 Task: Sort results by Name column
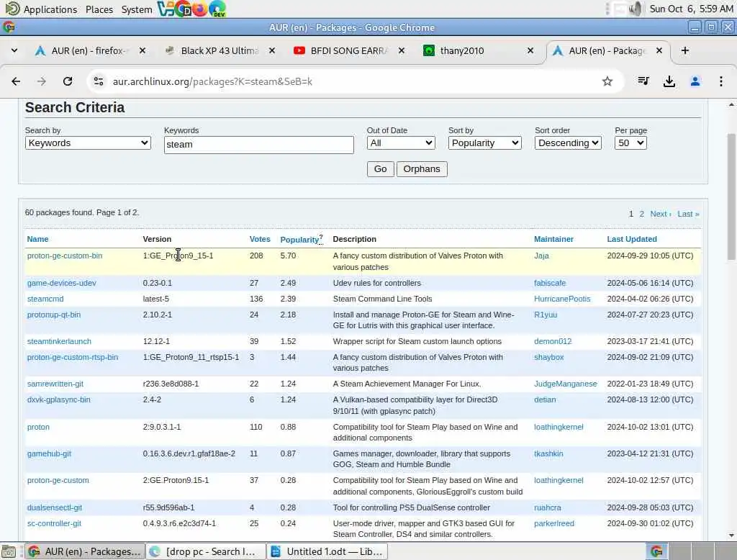[x=37, y=239]
